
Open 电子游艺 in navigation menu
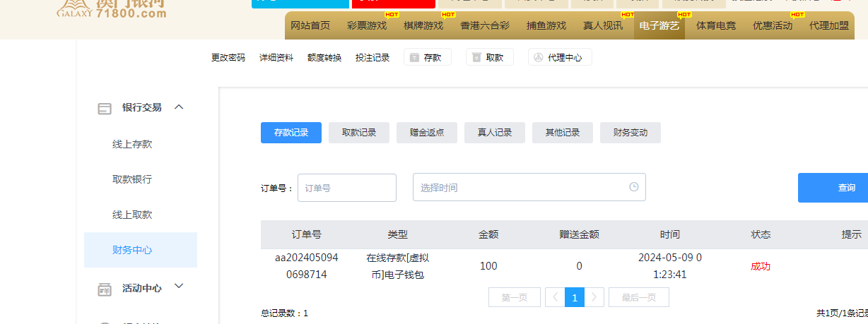[x=659, y=25]
